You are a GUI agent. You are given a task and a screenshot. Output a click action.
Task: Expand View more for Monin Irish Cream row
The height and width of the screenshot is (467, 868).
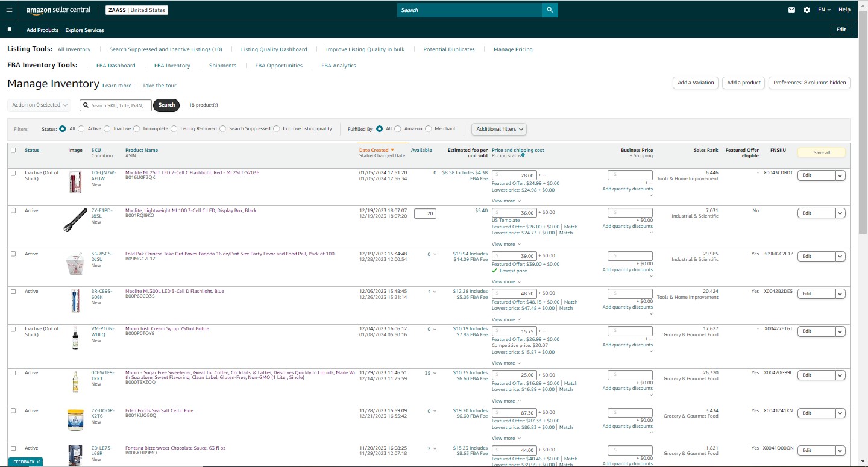pyautogui.click(x=506, y=363)
